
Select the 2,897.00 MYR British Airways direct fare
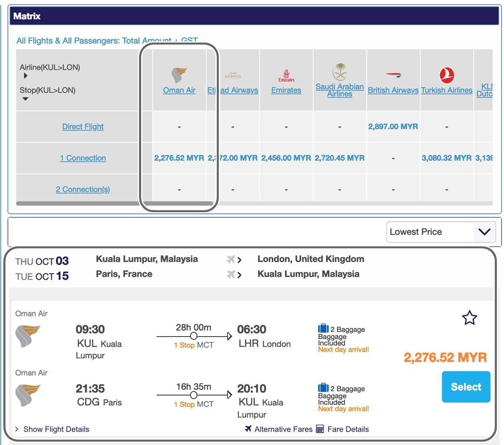point(393,126)
